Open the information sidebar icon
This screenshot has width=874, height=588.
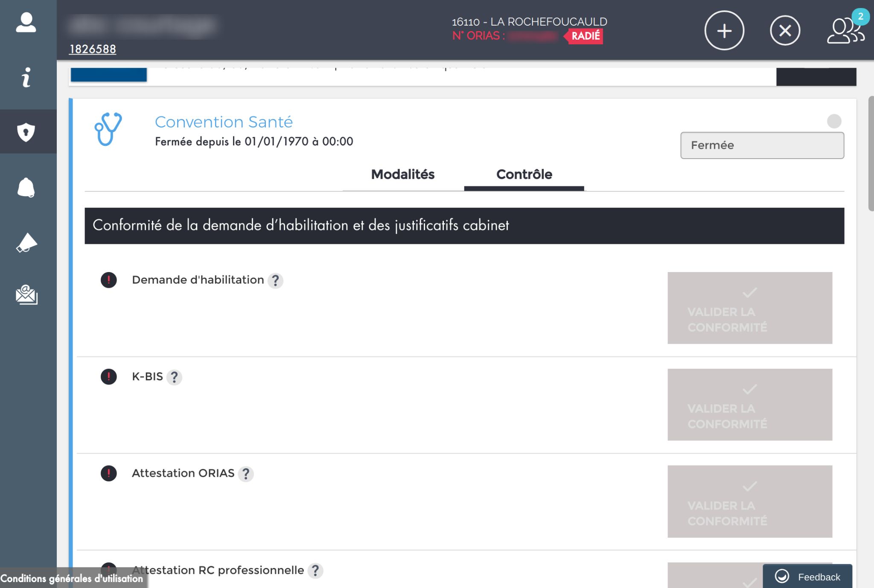point(26,77)
